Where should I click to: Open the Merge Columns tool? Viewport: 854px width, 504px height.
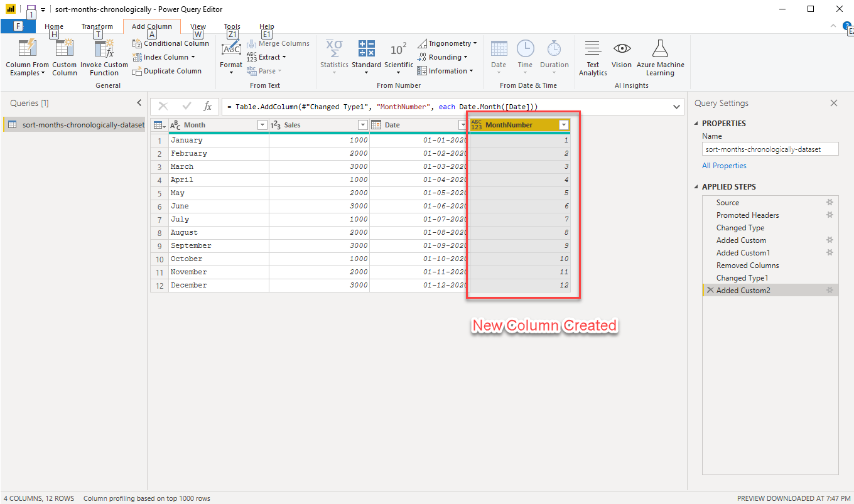[x=278, y=43]
